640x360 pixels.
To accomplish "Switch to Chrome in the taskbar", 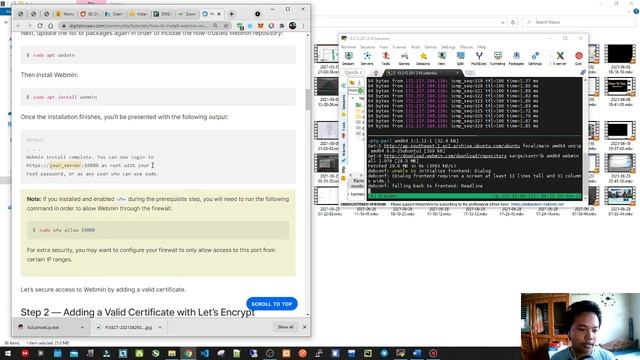I will [x=188, y=353].
